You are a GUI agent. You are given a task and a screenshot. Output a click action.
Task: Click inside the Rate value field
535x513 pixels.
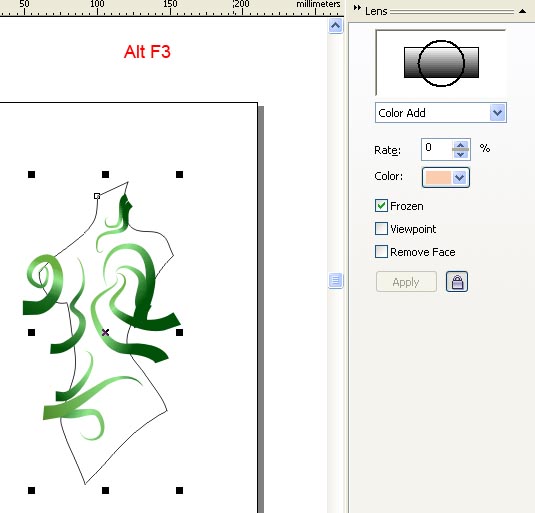[x=437, y=149]
